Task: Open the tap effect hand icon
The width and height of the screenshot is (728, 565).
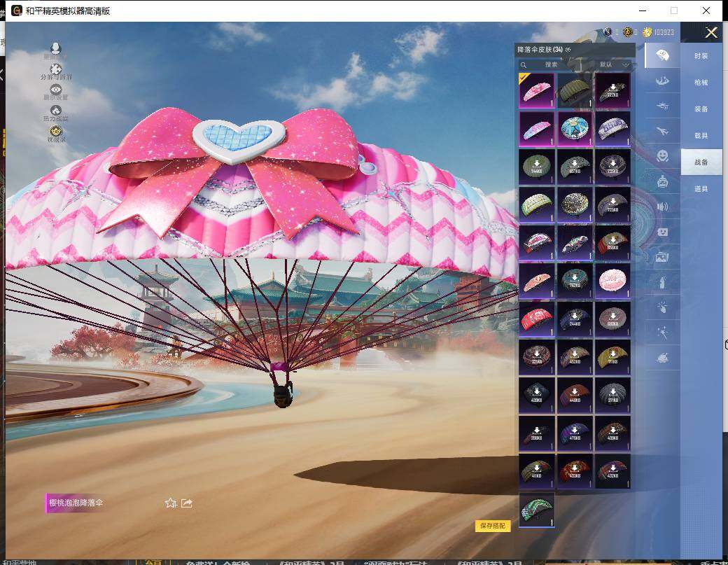Action: point(662,307)
